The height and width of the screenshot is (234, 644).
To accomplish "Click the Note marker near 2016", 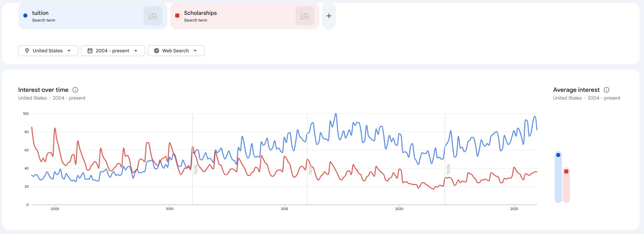I will pyautogui.click(x=310, y=169).
